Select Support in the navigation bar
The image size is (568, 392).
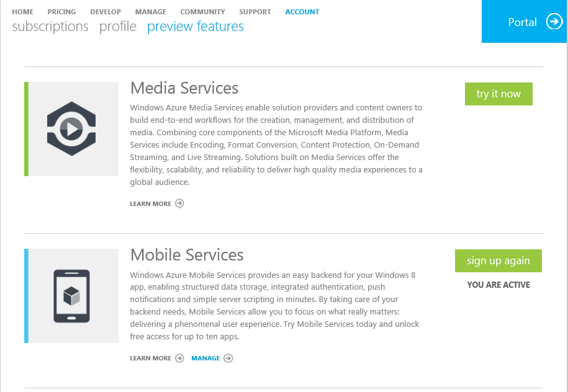coord(255,12)
